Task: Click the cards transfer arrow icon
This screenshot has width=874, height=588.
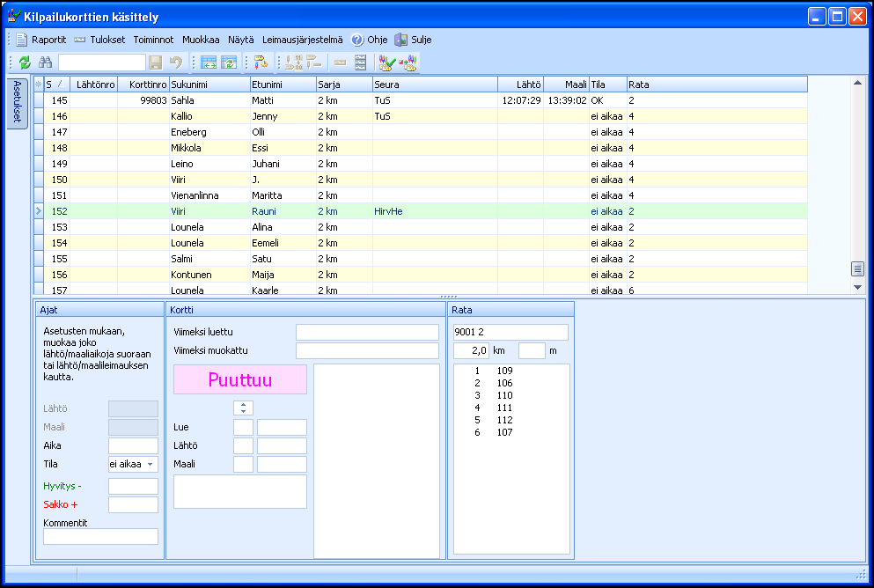Action: coord(408,62)
